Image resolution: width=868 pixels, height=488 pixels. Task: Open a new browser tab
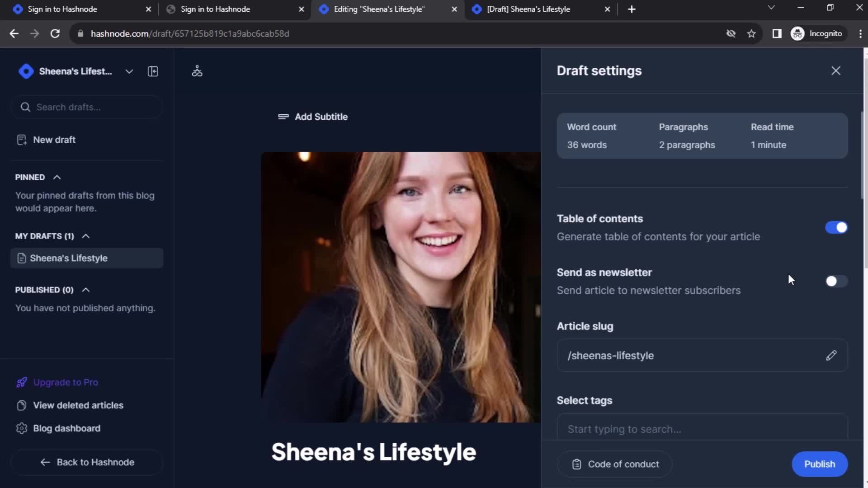(632, 9)
